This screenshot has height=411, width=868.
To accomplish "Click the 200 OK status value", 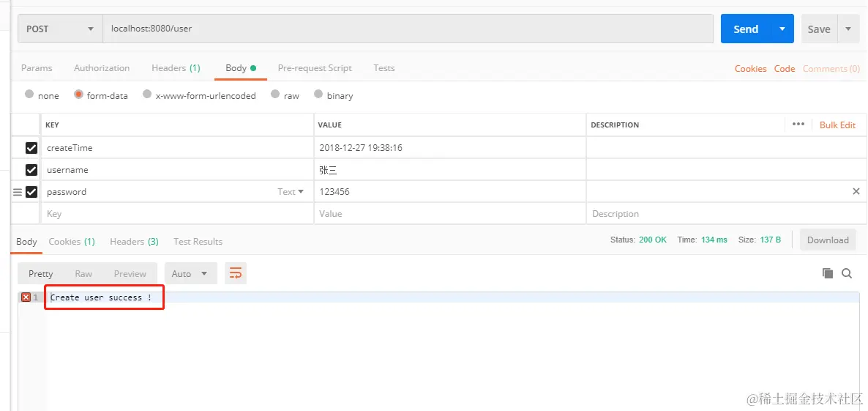I will [653, 240].
